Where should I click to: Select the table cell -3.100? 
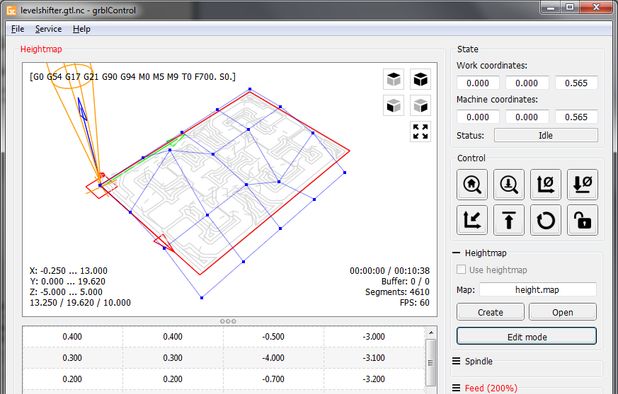coord(374,358)
